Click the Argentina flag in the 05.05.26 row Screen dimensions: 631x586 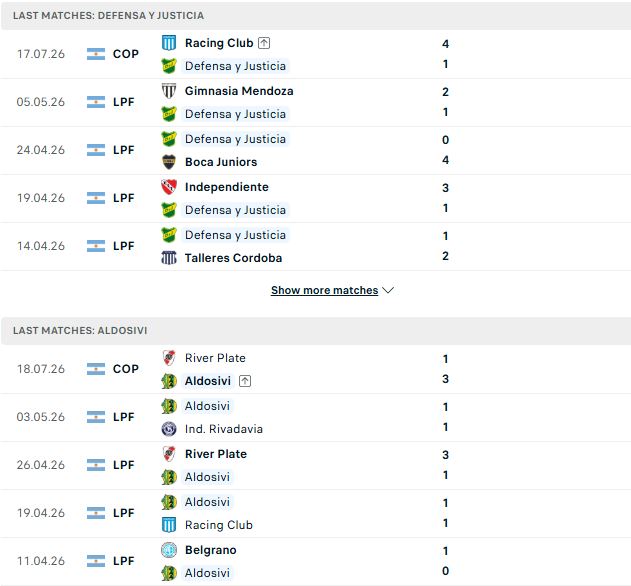[x=96, y=102]
